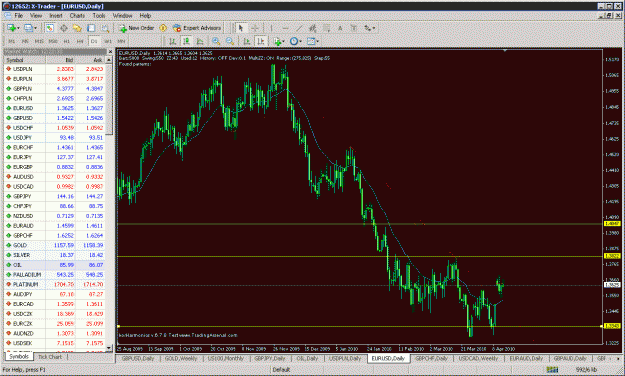Open the Help menu
This screenshot has width=625, height=376.
point(145,16)
